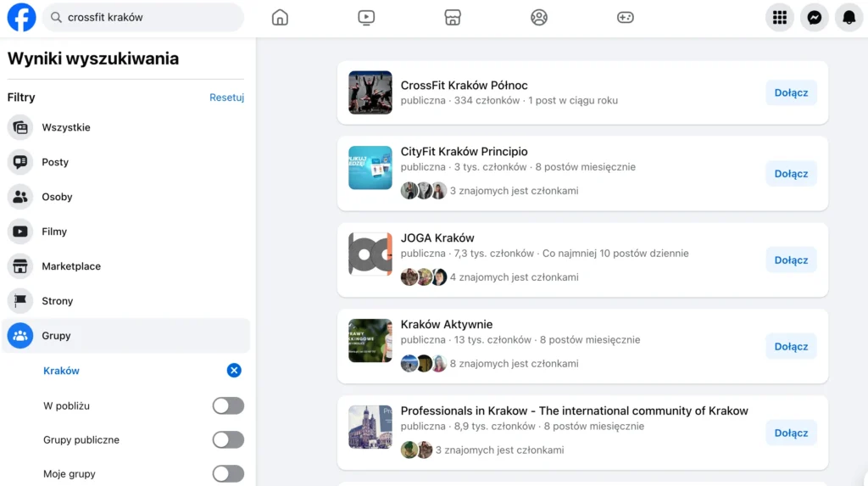Image resolution: width=868 pixels, height=486 pixels.
Task: Reset all filters with Resetuj
Action: 226,97
